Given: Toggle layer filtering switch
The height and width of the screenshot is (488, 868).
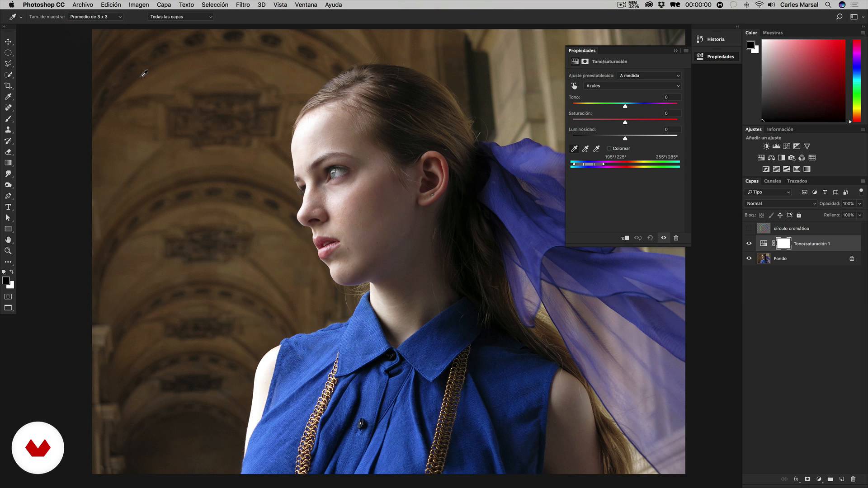Looking at the screenshot, I should tap(861, 191).
